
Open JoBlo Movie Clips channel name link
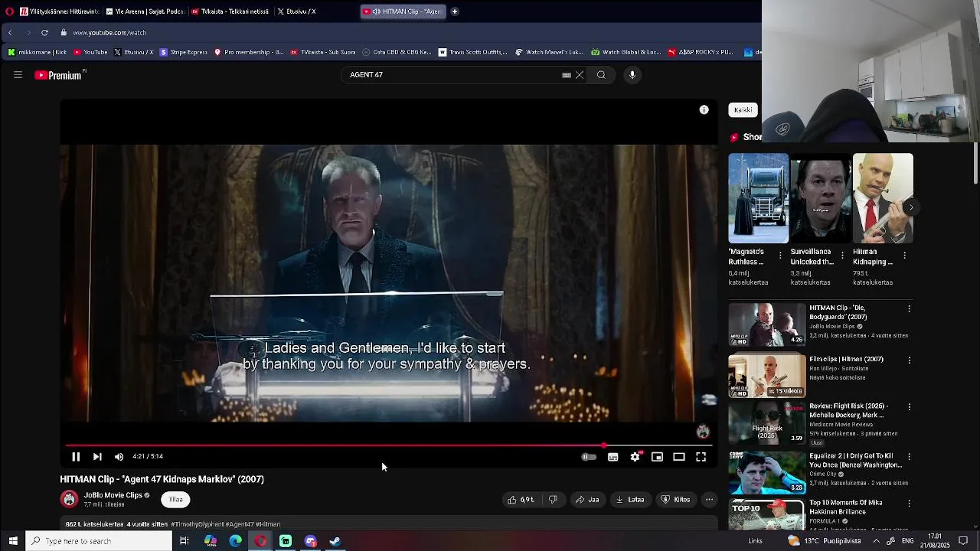tap(113, 495)
